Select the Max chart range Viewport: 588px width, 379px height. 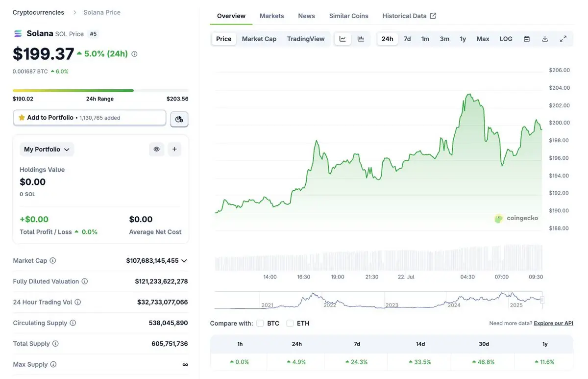(x=483, y=39)
